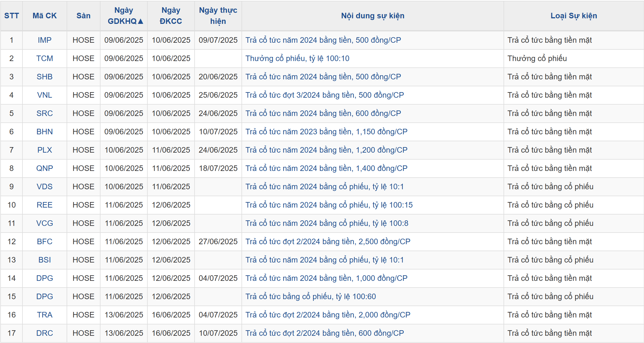Open TCM event Thưởng cổ phiếu 100:10
Image resolution: width=644 pixels, height=343 pixels.
click(x=297, y=58)
